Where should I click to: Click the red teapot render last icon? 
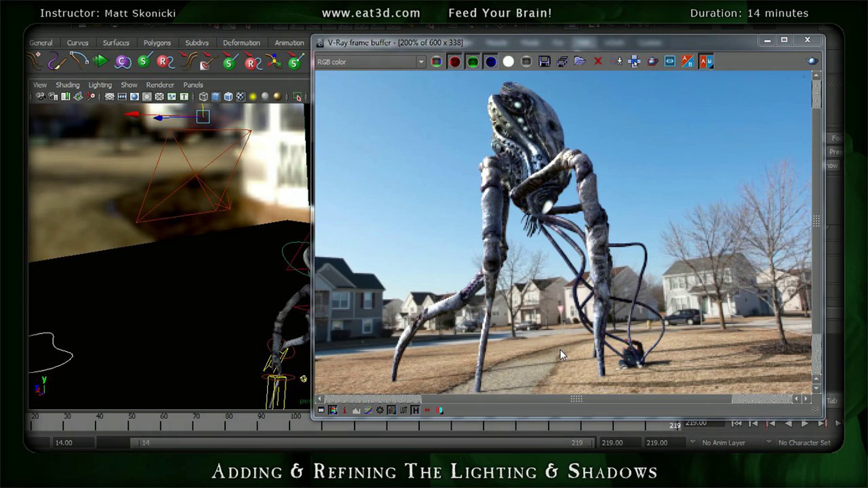(x=652, y=62)
